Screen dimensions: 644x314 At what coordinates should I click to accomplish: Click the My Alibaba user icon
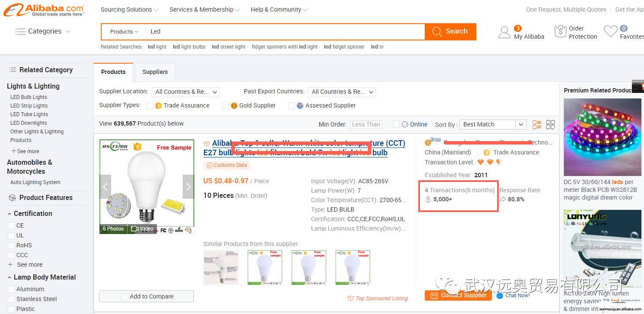[x=504, y=32]
